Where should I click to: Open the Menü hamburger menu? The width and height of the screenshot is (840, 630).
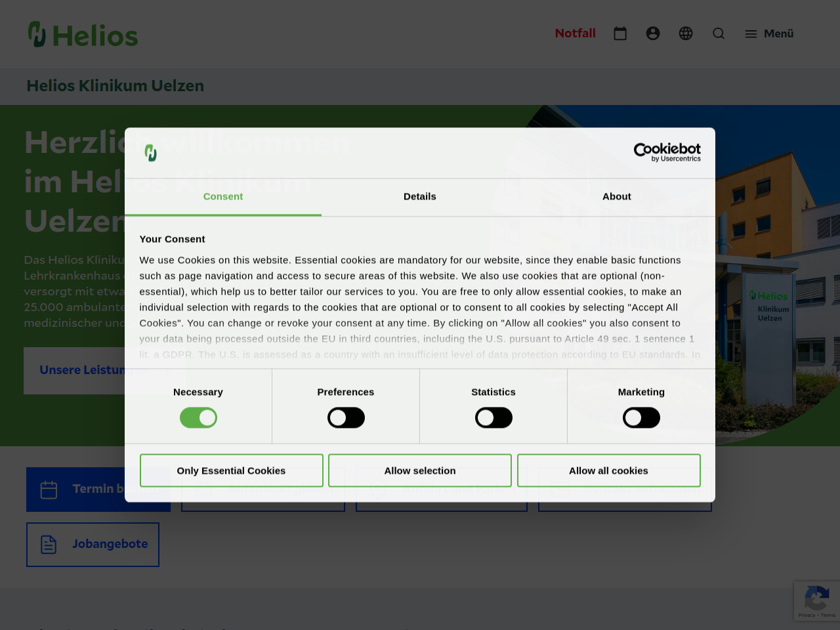click(769, 33)
